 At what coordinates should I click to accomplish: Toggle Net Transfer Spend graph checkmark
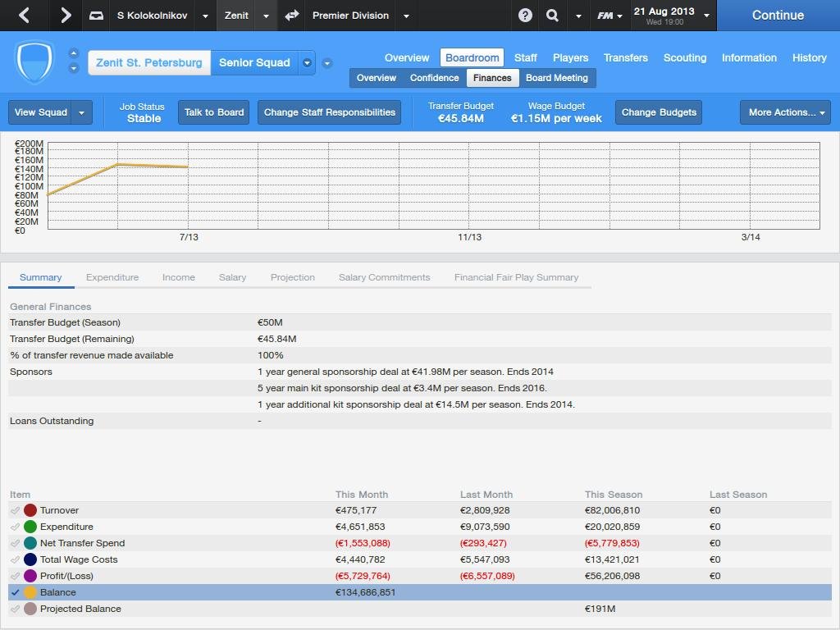pyautogui.click(x=15, y=543)
